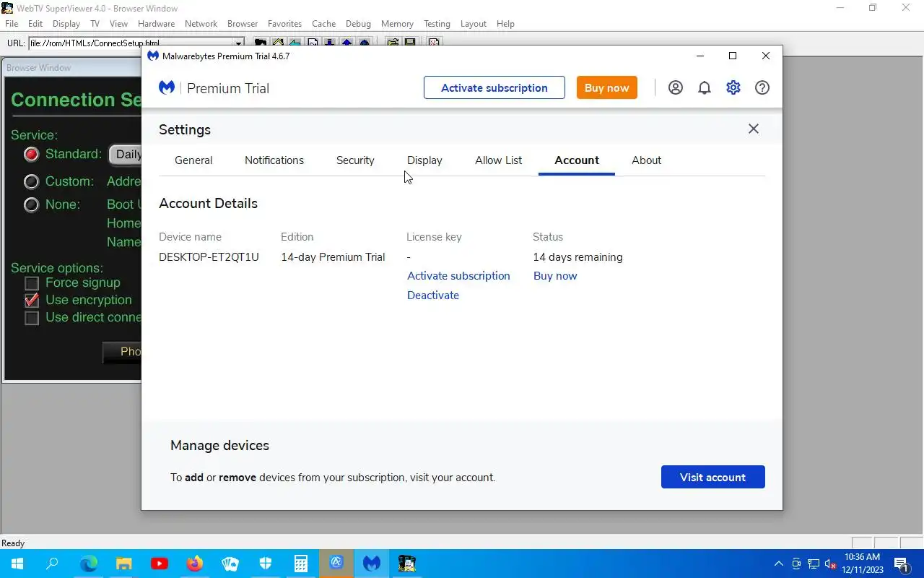
Task: Click the muted volume icon in tray
Action: 831,564
